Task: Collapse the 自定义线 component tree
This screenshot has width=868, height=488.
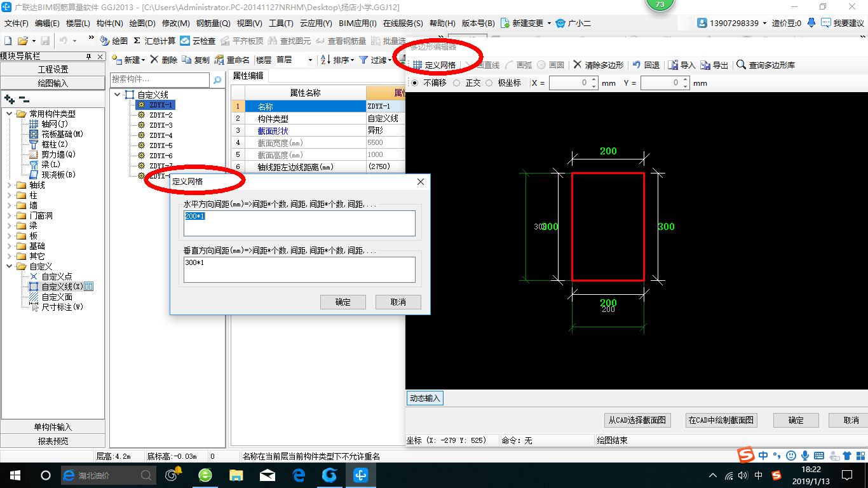Action: click(118, 95)
